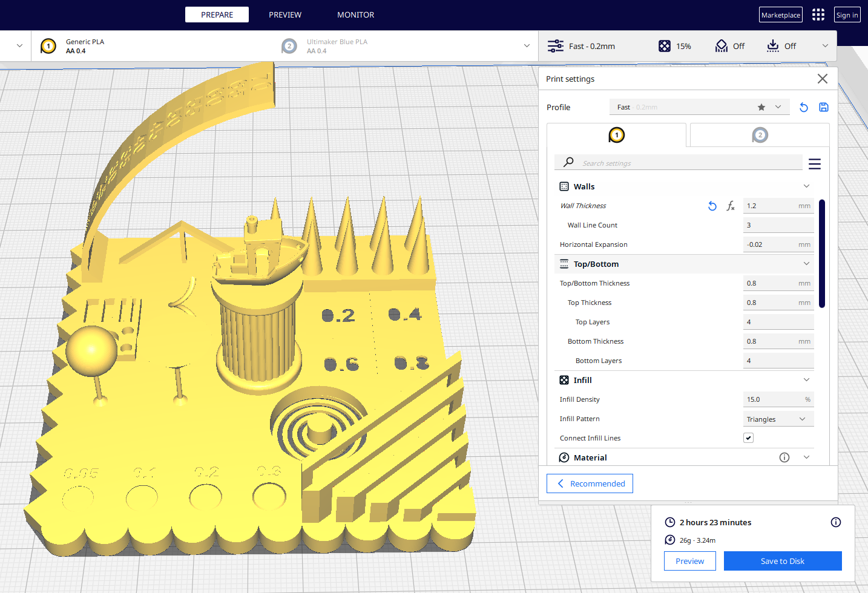Click the magnifier icon in the settings search
The height and width of the screenshot is (593, 868).
coord(568,162)
